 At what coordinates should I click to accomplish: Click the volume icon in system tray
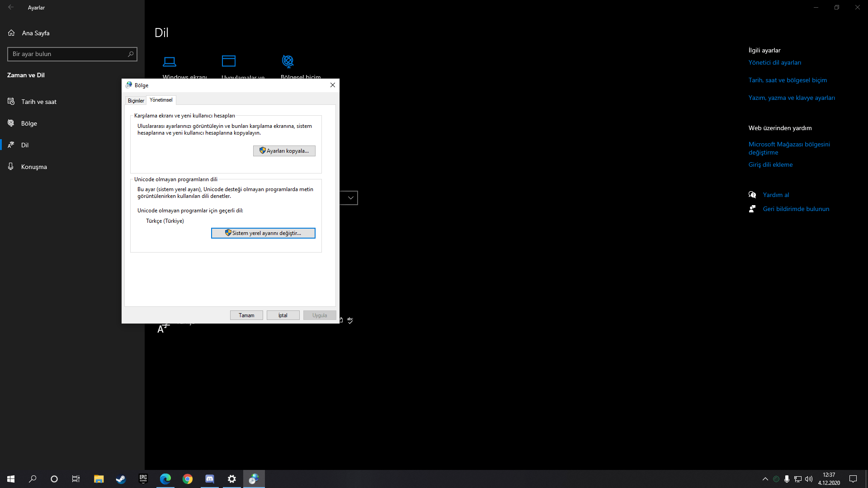(809, 479)
